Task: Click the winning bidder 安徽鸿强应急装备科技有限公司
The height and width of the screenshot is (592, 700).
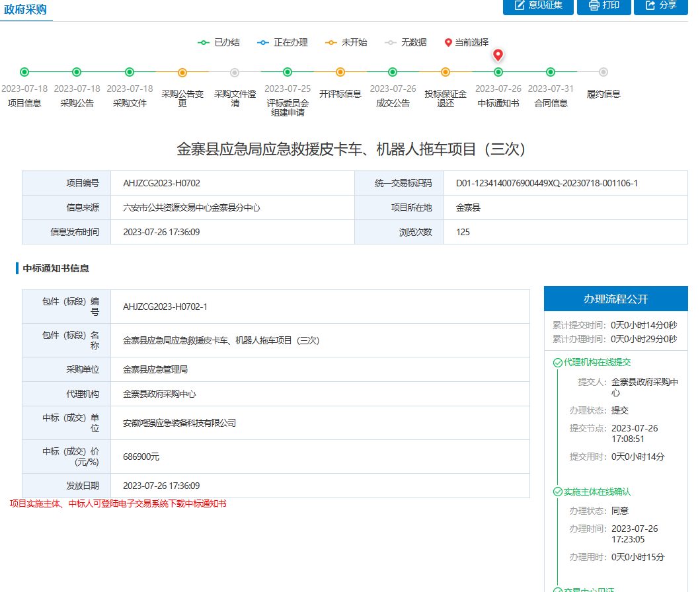Action: 180,423
